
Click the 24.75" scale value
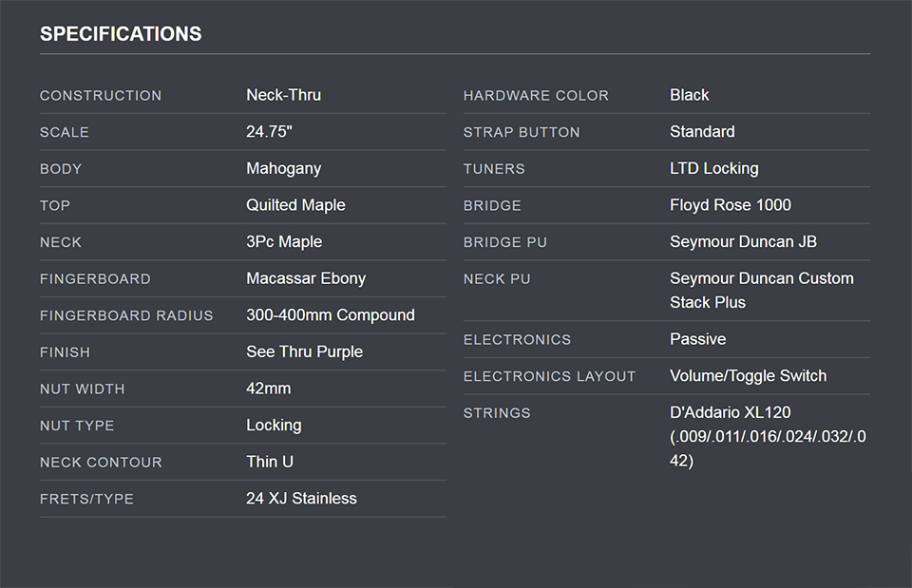269,132
